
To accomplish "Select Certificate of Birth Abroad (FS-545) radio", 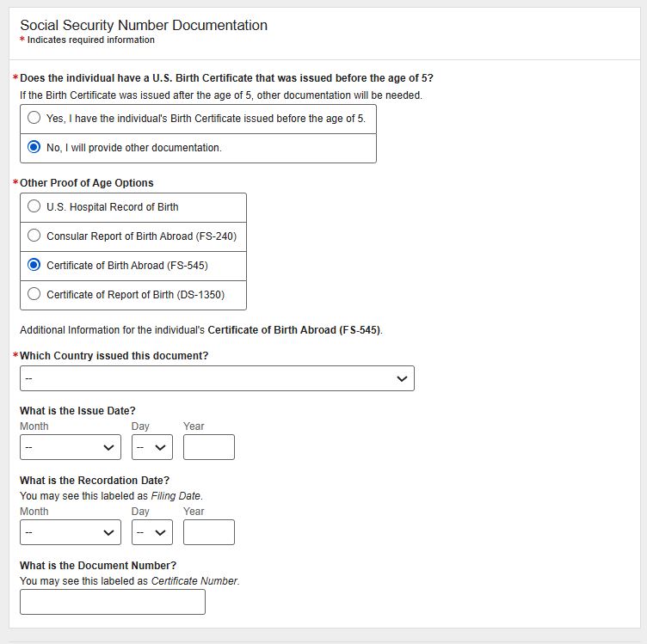I will [x=34, y=265].
